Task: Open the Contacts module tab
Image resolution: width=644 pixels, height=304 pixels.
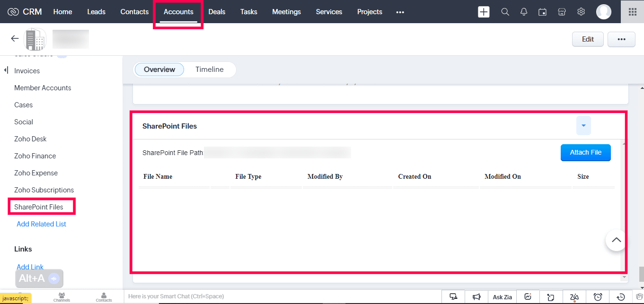Action: (134, 12)
